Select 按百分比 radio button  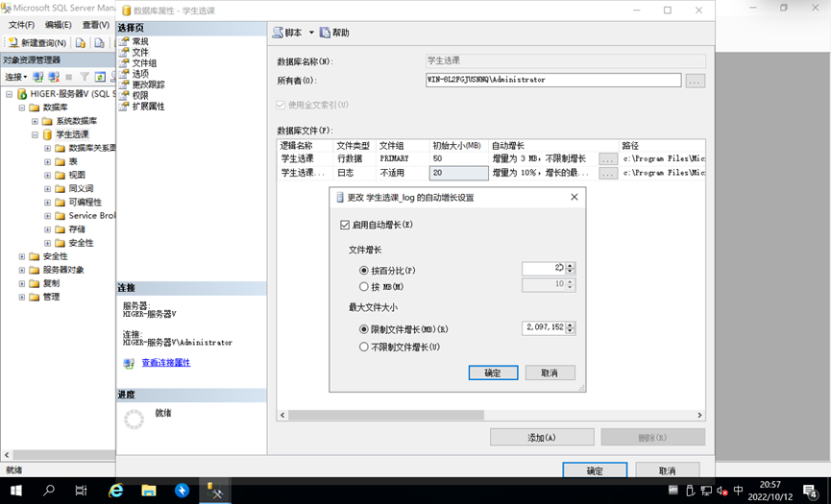click(x=363, y=271)
